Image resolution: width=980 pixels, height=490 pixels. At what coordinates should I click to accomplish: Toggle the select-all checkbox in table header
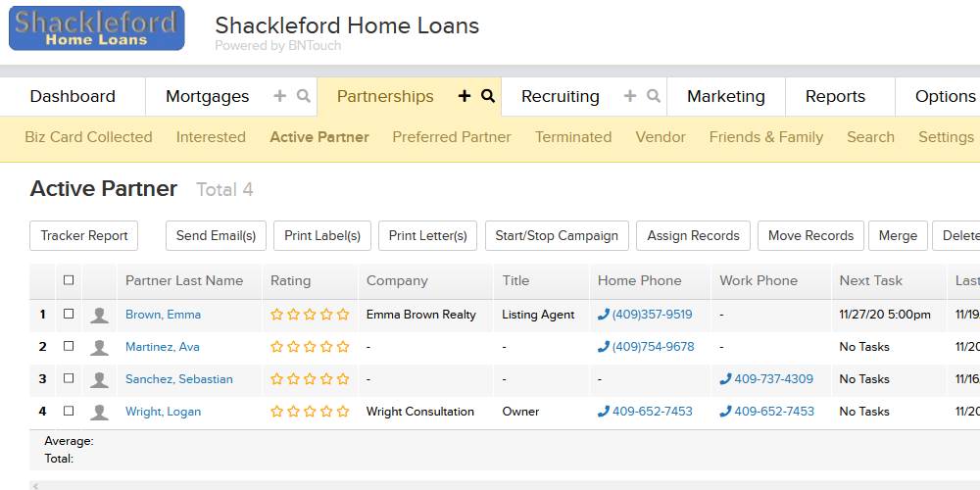(x=69, y=280)
